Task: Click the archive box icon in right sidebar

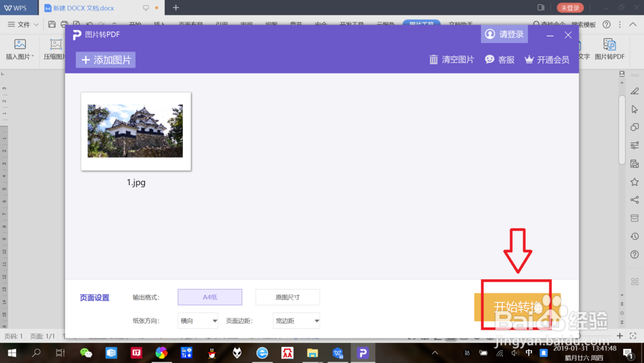Action: tap(634, 218)
